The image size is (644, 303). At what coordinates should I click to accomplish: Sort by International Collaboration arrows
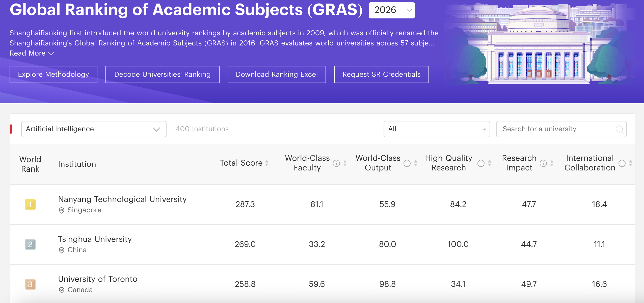(631, 163)
